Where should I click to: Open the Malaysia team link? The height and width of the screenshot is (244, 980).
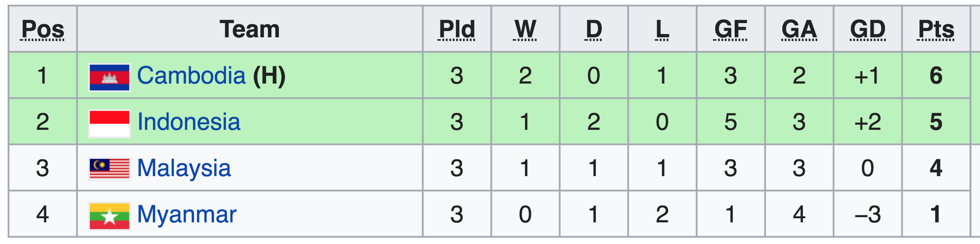(184, 168)
